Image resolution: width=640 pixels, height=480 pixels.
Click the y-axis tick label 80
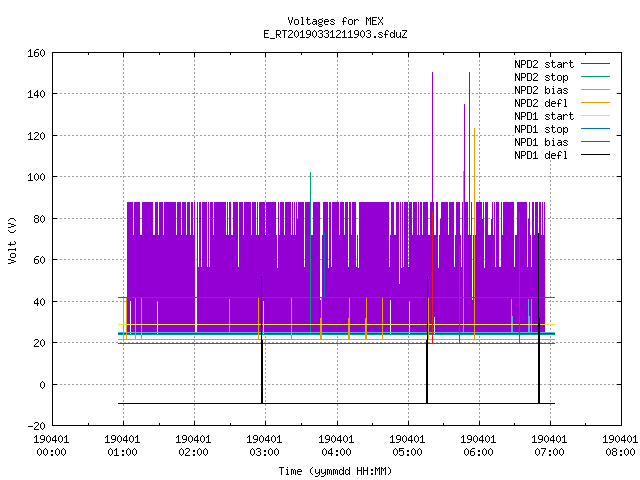[39, 219]
